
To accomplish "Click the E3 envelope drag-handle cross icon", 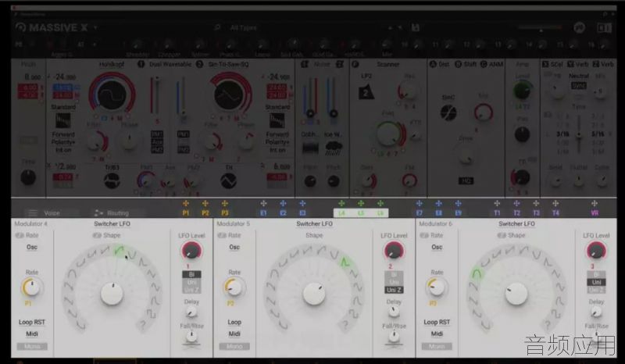I will click(302, 204).
